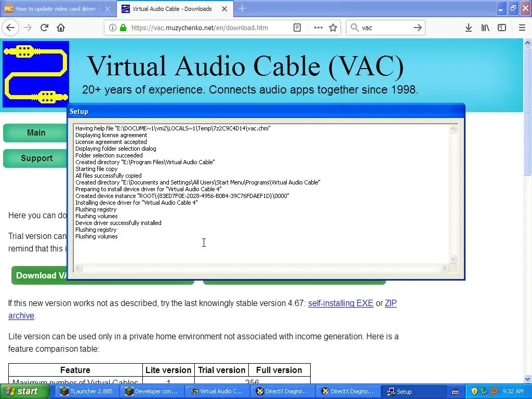The image size is (532, 399).
Task: Open the Firefox hamburger menu
Action: tap(522, 28)
